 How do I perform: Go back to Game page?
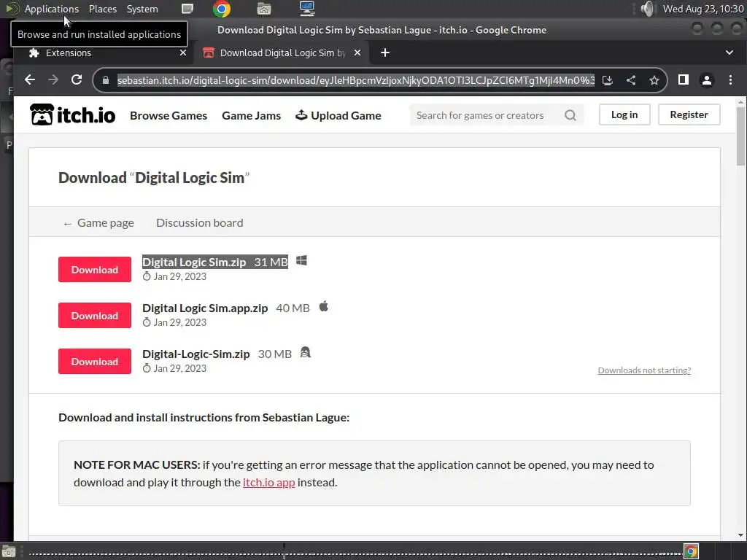[98, 223]
